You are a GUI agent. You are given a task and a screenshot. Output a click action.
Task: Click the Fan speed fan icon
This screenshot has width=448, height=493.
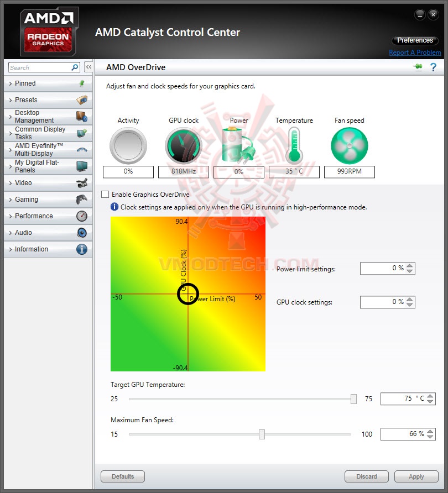click(x=349, y=146)
